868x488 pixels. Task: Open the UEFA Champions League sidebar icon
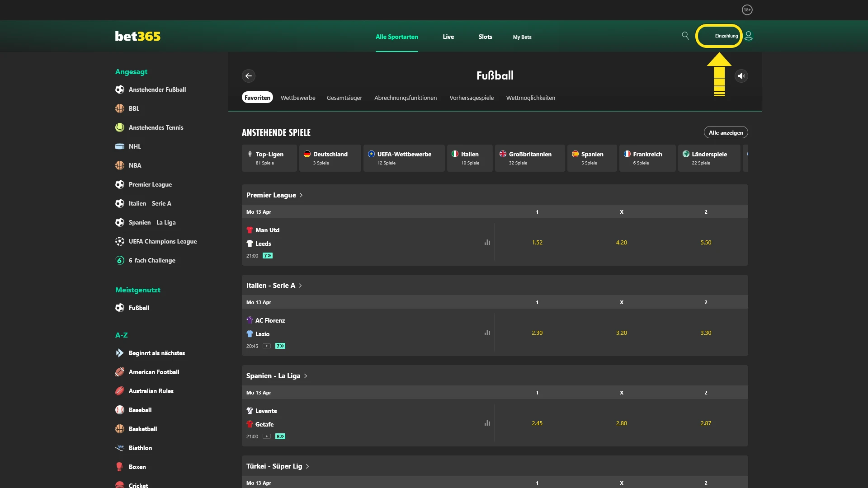pos(119,241)
